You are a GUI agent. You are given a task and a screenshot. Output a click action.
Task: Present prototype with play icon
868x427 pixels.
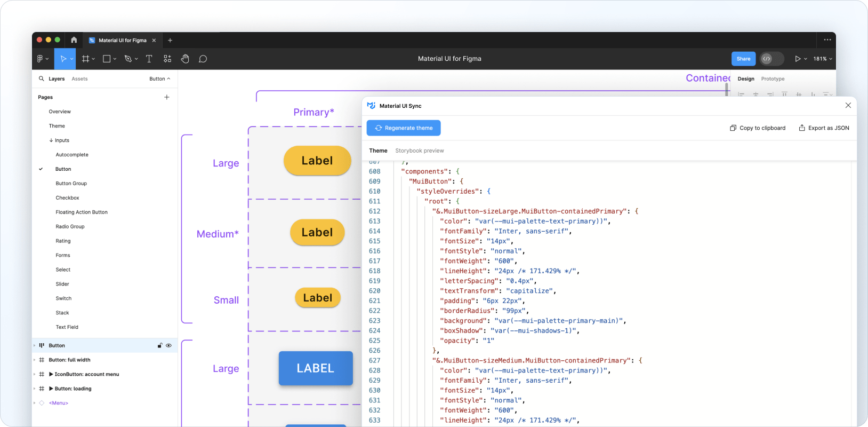(x=798, y=59)
